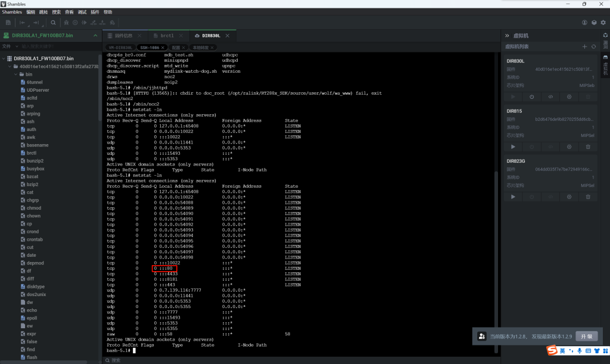This screenshot has width=610, height=364.
Task: Open the settings gear in top toolbar
Action: coord(603,23)
